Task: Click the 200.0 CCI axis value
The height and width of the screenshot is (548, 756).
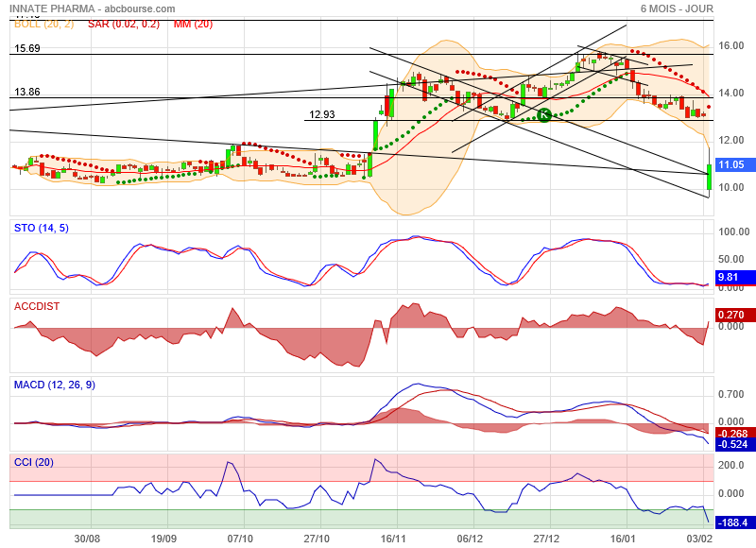Action: pyautogui.click(x=730, y=465)
